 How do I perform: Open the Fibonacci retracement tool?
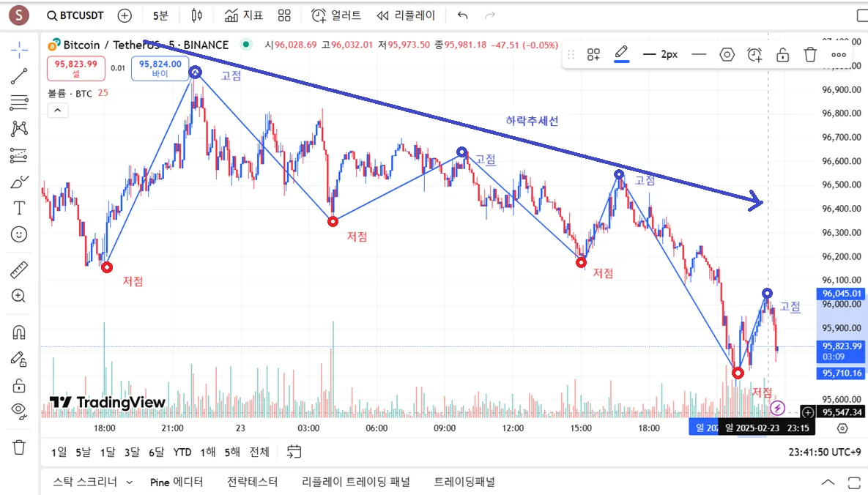point(19,103)
